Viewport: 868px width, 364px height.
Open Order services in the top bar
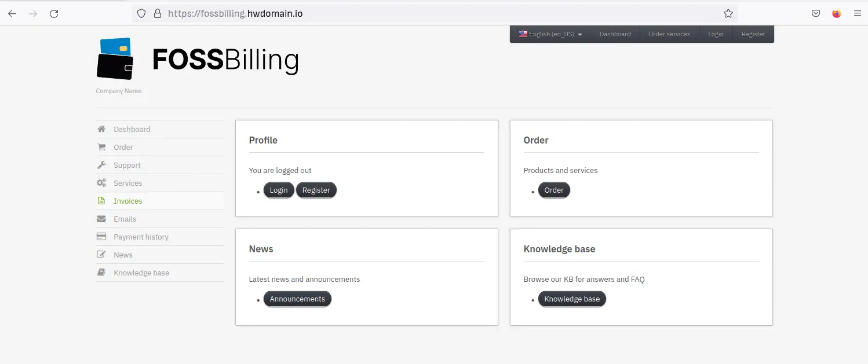tap(669, 34)
